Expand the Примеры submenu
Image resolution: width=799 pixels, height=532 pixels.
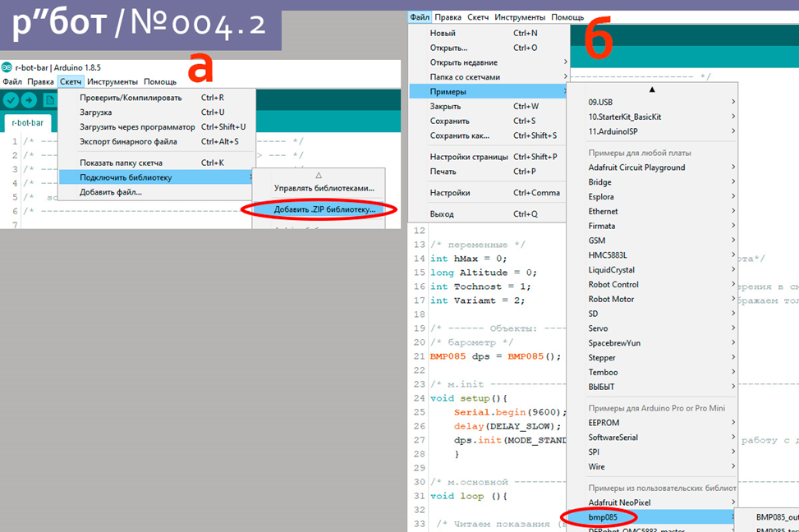click(x=489, y=92)
